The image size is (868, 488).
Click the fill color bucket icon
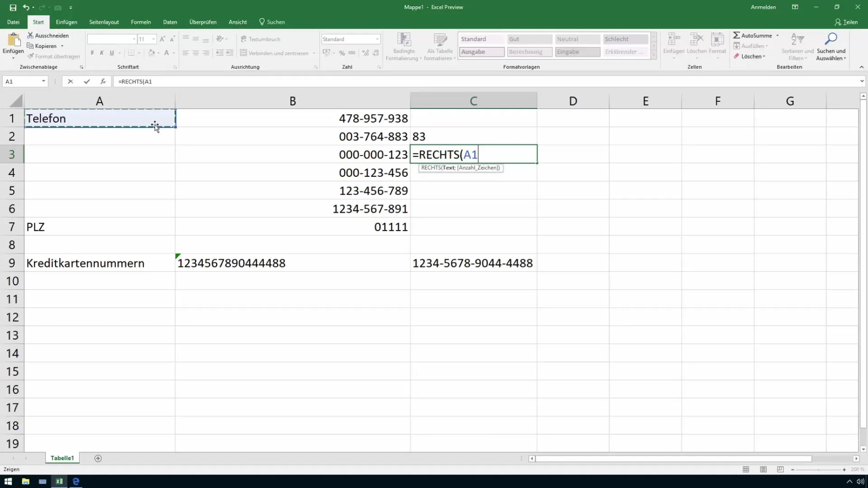(151, 53)
